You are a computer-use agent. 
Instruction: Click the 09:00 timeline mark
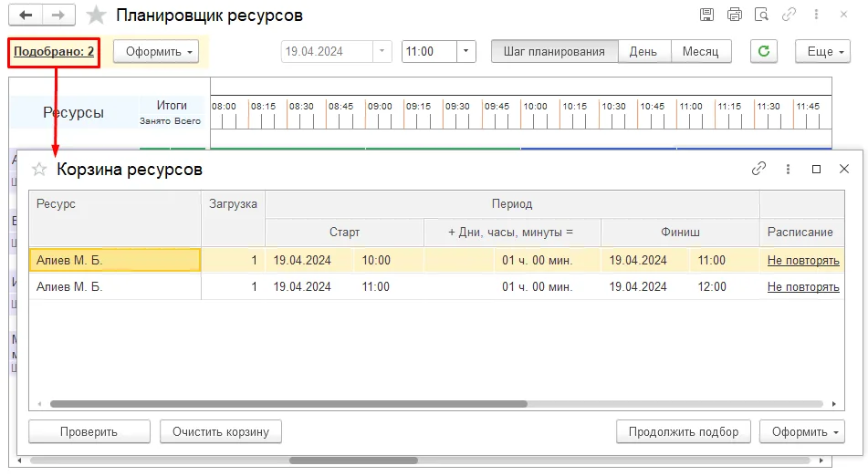coord(380,106)
